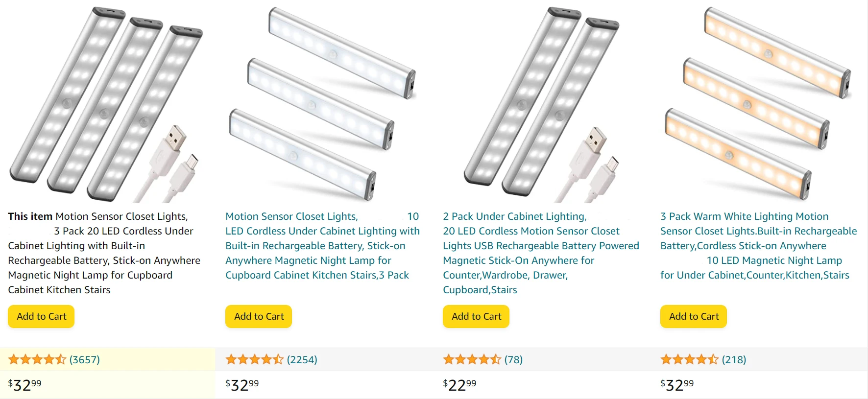View the 218 customer reviews
This screenshot has width=868, height=399.
click(734, 360)
